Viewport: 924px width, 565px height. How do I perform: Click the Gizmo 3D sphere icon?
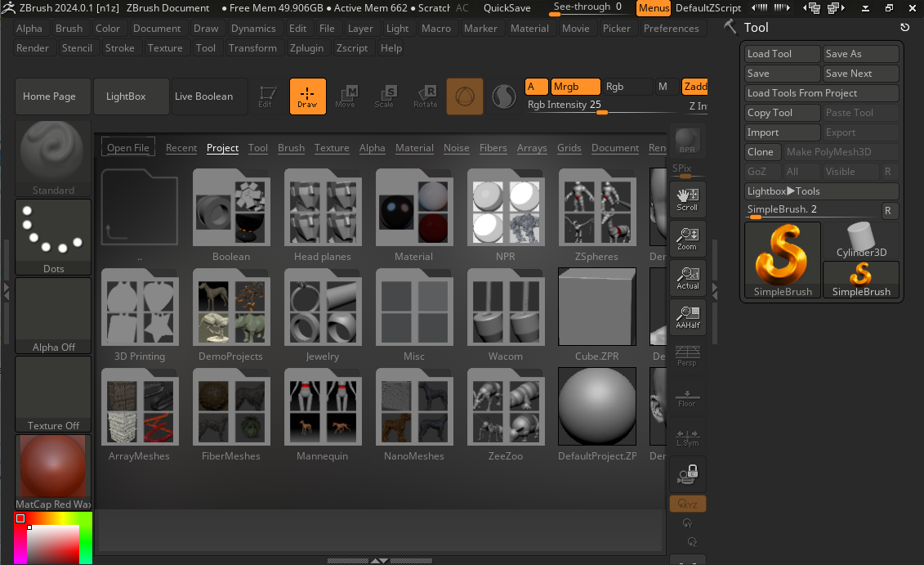pyautogui.click(x=464, y=96)
